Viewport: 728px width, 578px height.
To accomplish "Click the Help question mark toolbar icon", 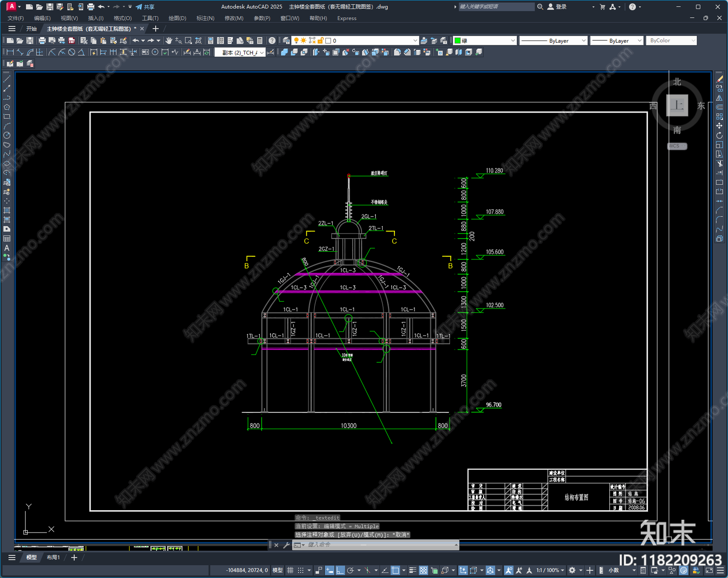I will tap(272, 41).
